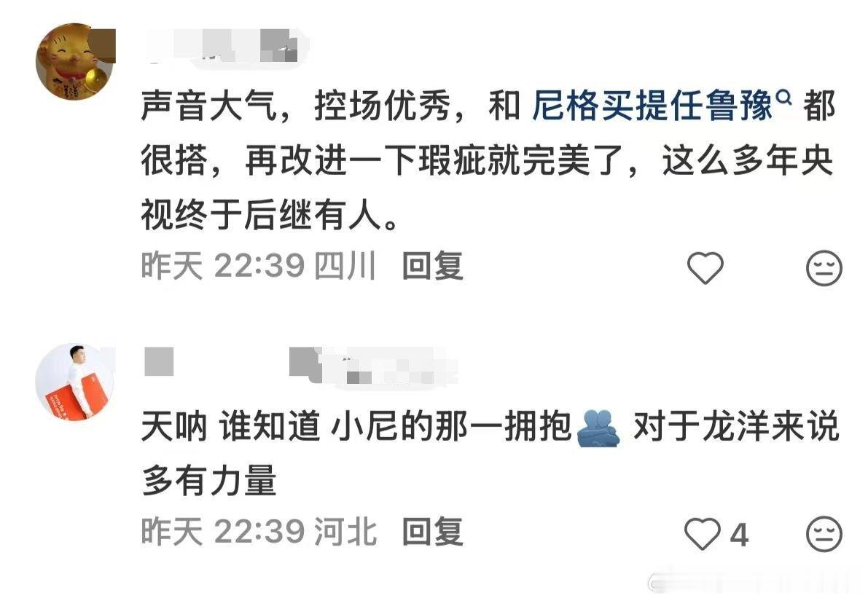Like the Sichuan comment with the heart icon

[705, 268]
